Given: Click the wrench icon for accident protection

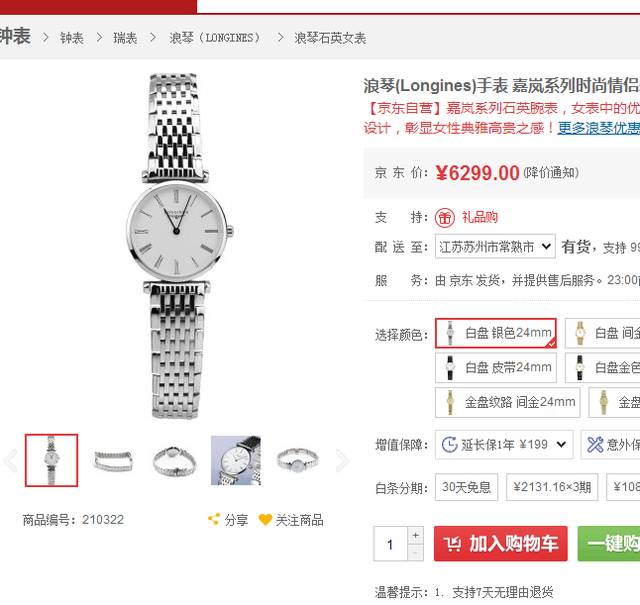Looking at the screenshot, I should 595,445.
